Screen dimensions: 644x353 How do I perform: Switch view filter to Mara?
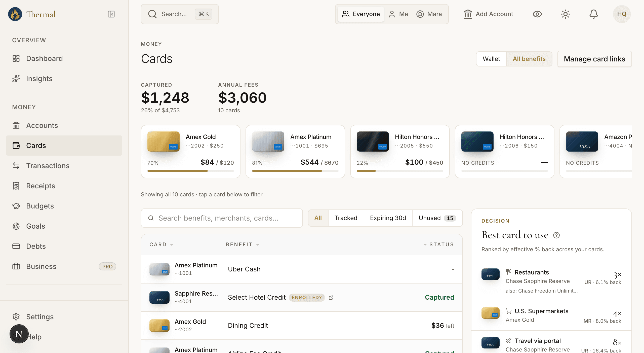click(x=429, y=14)
